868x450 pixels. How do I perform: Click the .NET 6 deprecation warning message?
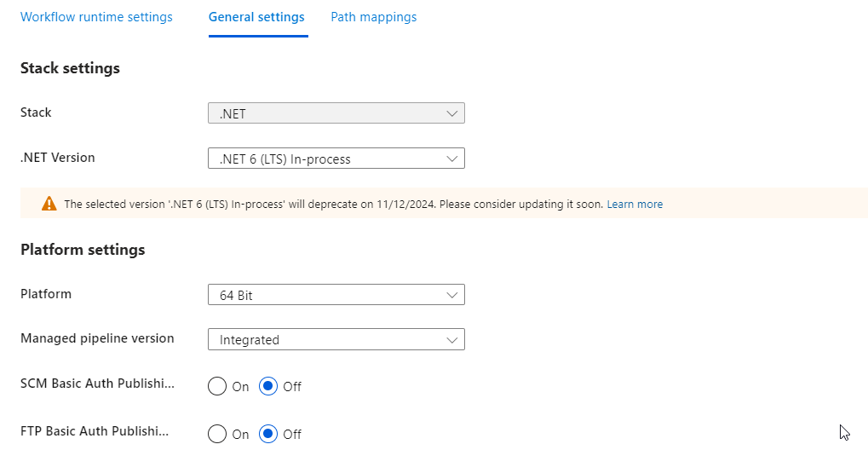point(334,205)
